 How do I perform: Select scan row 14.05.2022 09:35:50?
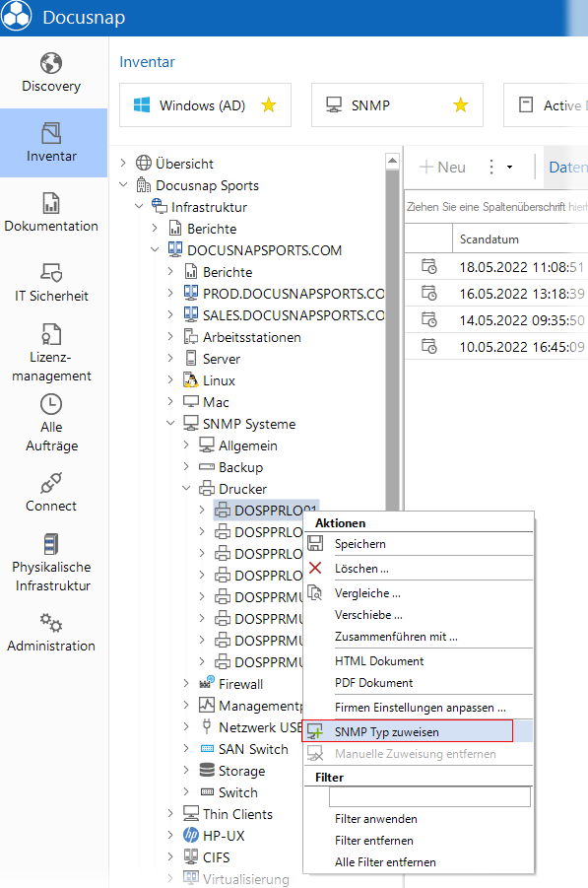(x=496, y=320)
